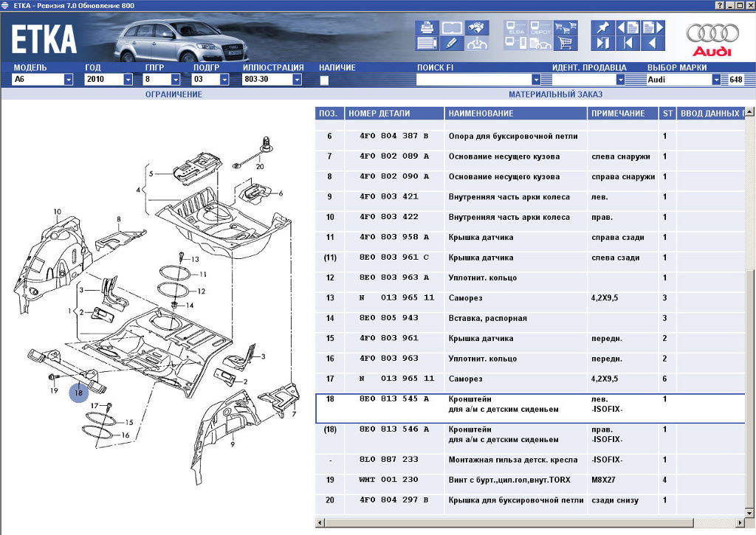Go to next illustration page icon
Screen dimensions: 756x535
(653, 27)
